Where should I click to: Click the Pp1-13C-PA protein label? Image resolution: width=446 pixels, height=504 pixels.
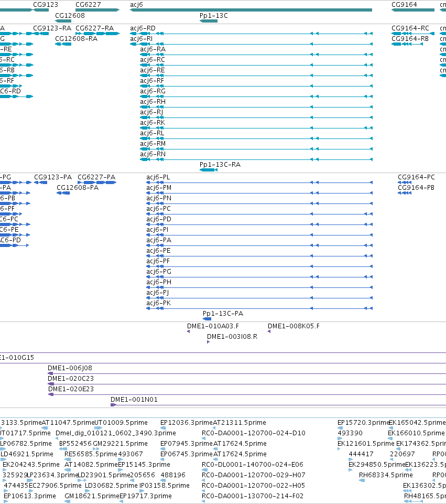coord(223,314)
